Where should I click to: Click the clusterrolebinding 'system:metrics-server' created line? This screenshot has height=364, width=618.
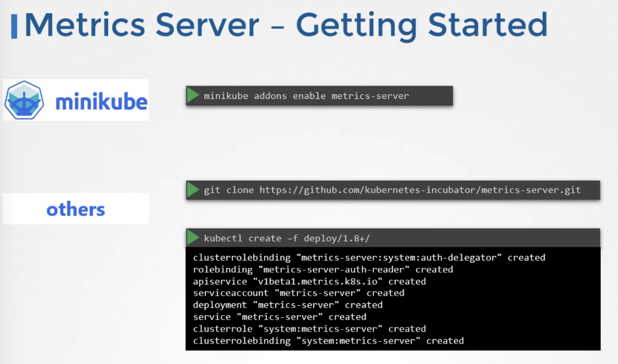328,341
